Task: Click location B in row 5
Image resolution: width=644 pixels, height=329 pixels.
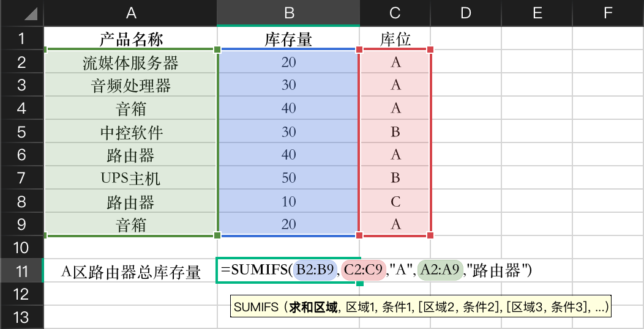Action: pos(395,131)
